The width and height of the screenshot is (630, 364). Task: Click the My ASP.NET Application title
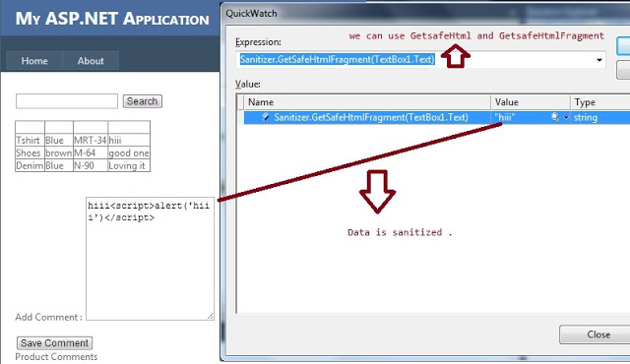[x=112, y=19]
